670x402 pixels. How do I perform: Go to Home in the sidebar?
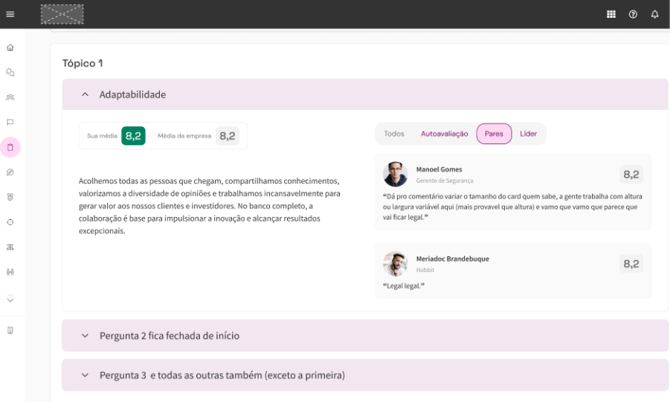pos(11,48)
